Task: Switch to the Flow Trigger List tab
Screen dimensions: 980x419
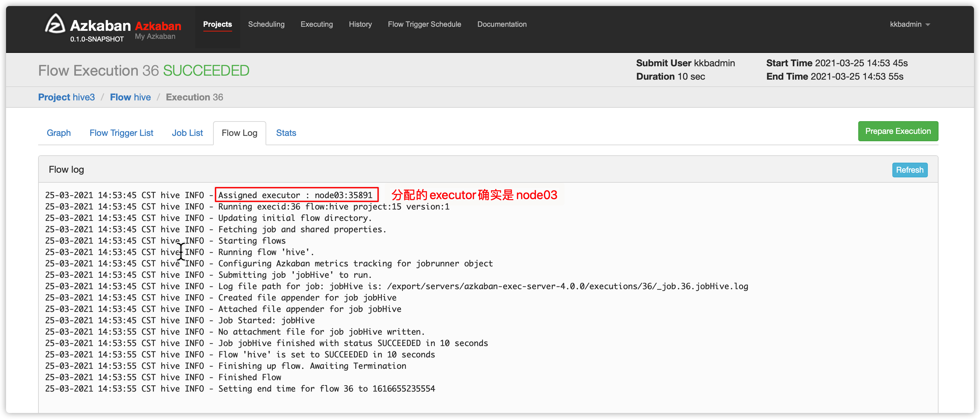Action: coord(121,133)
